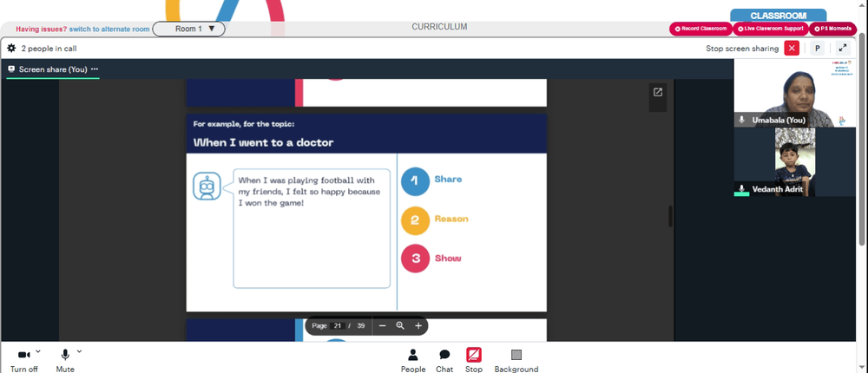Click 'When I went to a doctor' heading
This screenshot has width=868, height=373.
264,143
